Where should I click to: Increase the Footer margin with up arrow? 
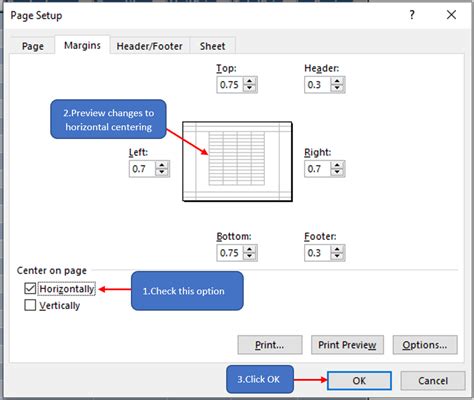coord(337,249)
